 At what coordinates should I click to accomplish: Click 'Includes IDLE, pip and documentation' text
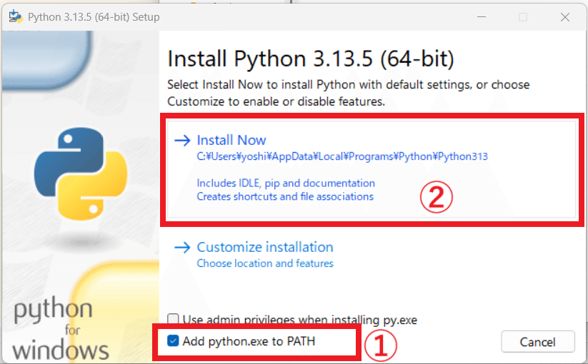[x=286, y=183]
